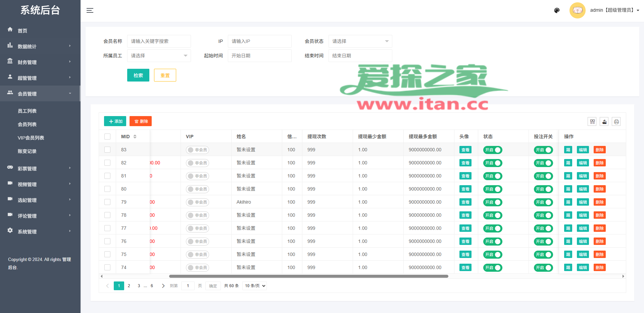Open the 会员状态 dropdown
644x313 pixels.
(360, 41)
